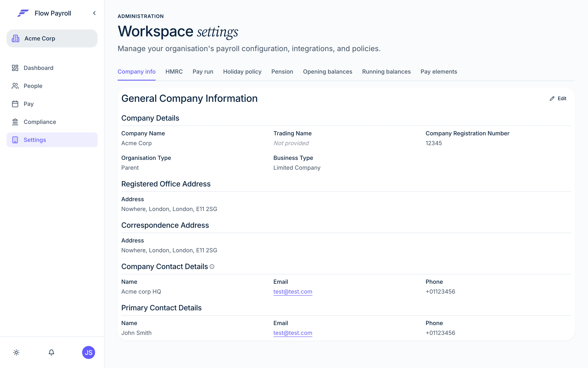Click the Business Type value Limited Company

click(297, 168)
